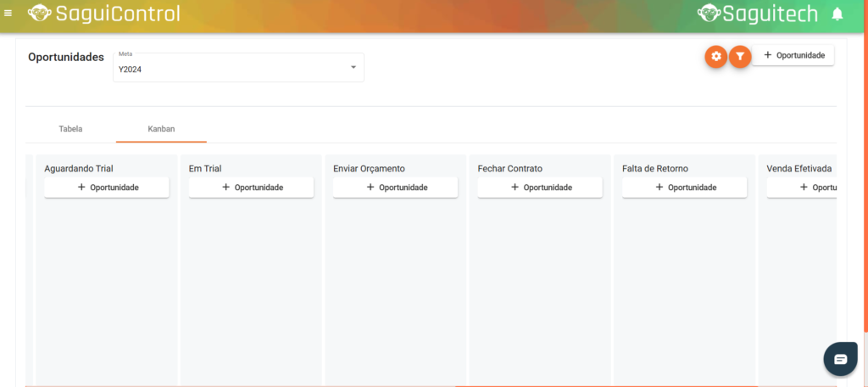
Task: Add opportunity in Venda Efetivada column
Action: point(805,188)
